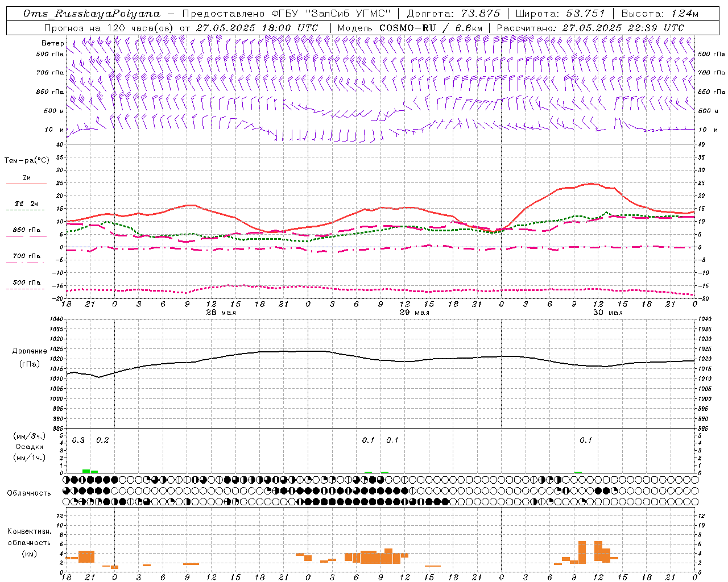Click the dotted 500 гПа temperature legend entry
Screen dimensions: 728x582
coord(26,285)
